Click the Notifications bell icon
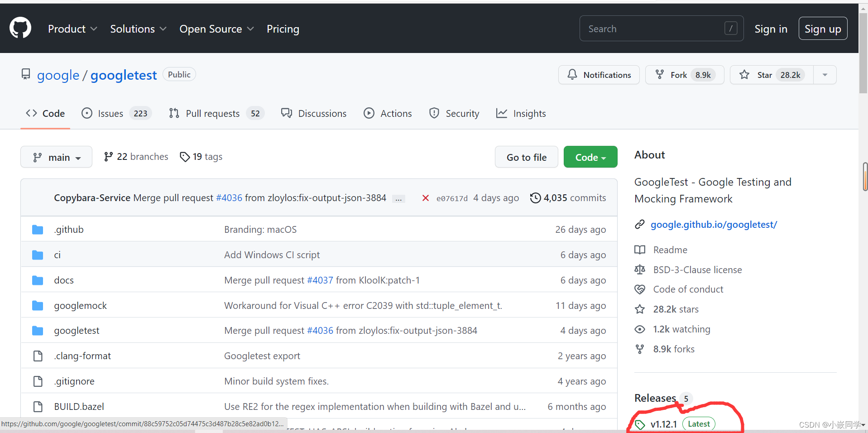 [572, 74]
